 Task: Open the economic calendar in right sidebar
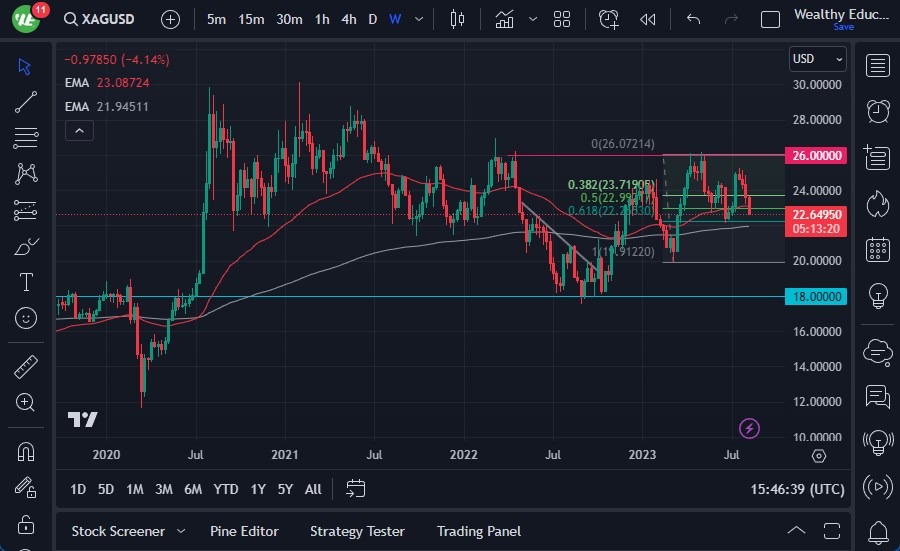point(878,249)
